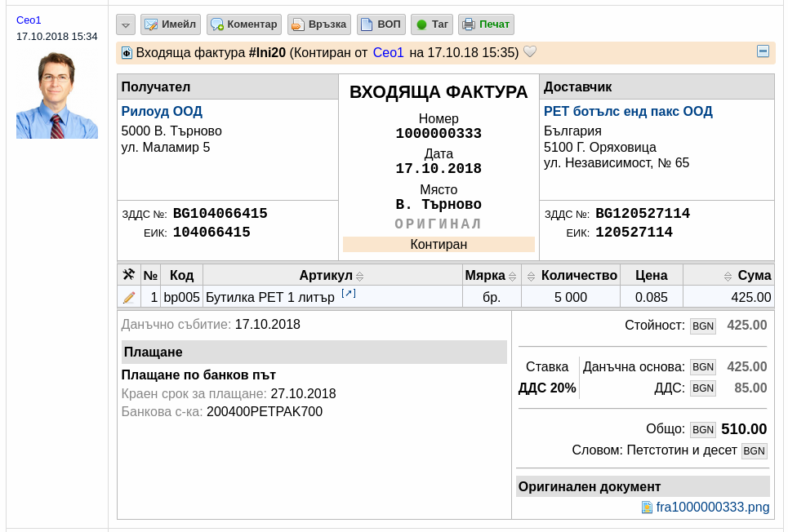
Task: Open the Рилоуд ООД recipient link
Action: click(162, 112)
